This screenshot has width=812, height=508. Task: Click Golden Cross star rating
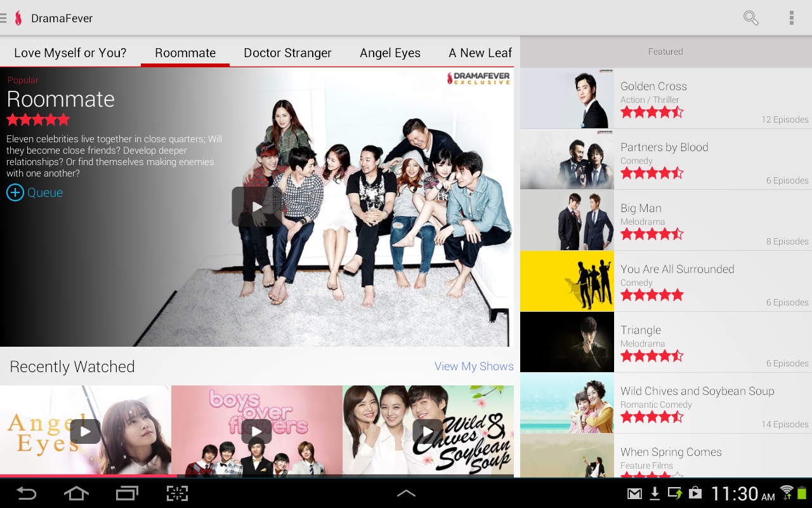coord(652,112)
